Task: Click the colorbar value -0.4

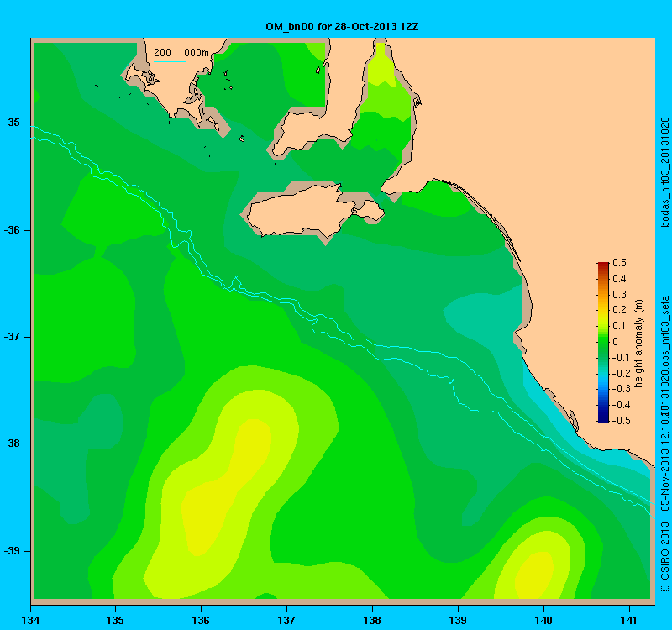Action: 621,405
